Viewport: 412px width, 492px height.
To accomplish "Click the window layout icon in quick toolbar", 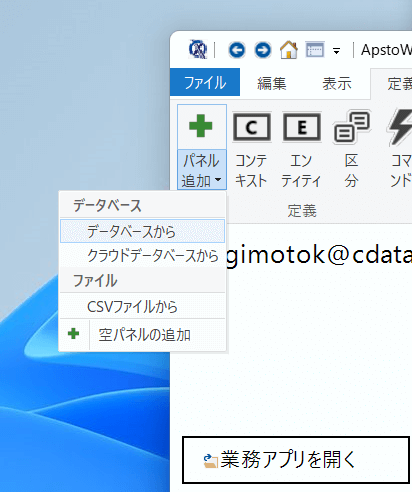I will pos(315,50).
